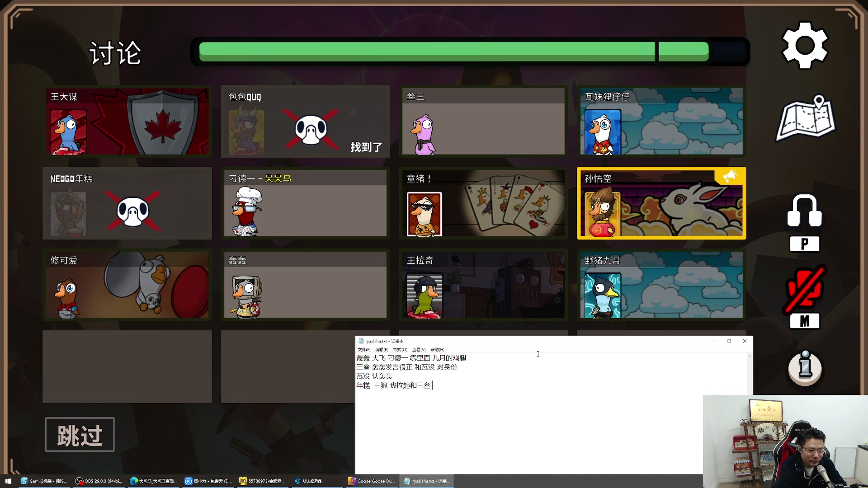This screenshot has width=868, height=488.
Task: Select player card 童猪!
Action: (x=483, y=203)
